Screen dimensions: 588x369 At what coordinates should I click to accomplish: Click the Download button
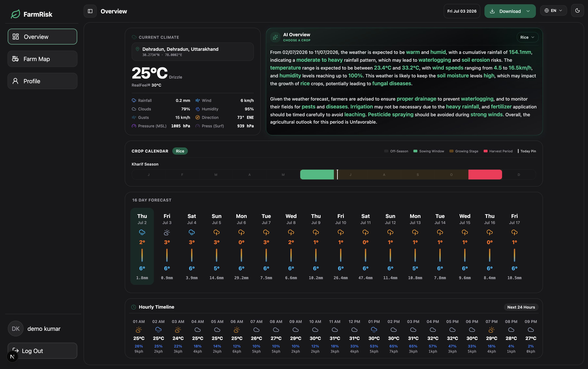pyautogui.click(x=510, y=11)
